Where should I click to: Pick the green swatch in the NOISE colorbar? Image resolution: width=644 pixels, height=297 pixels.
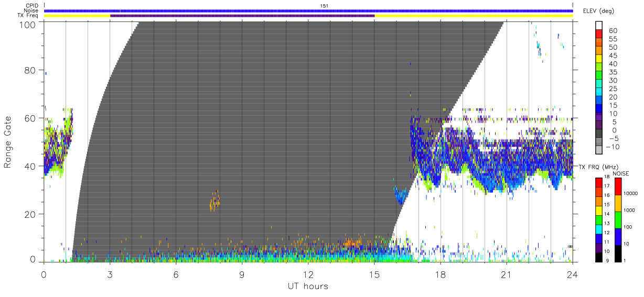618,220
